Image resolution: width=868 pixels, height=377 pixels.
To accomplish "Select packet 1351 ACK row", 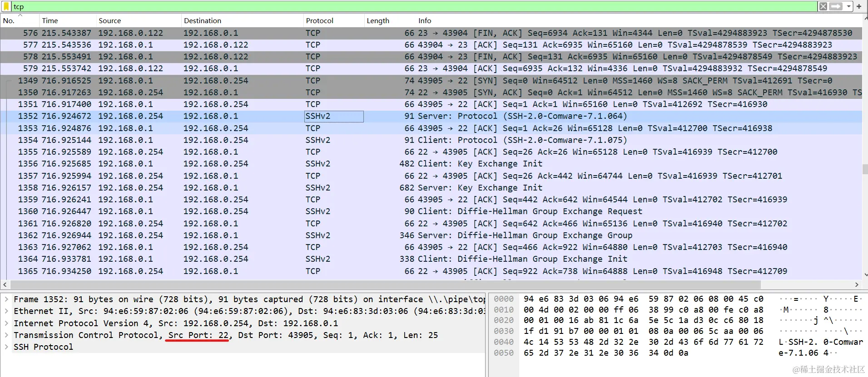I will (431, 104).
